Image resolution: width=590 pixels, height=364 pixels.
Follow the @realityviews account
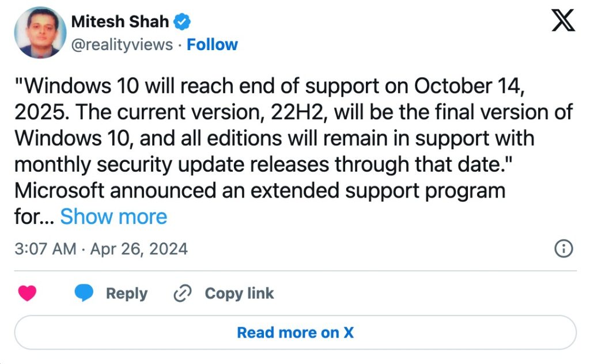point(212,44)
